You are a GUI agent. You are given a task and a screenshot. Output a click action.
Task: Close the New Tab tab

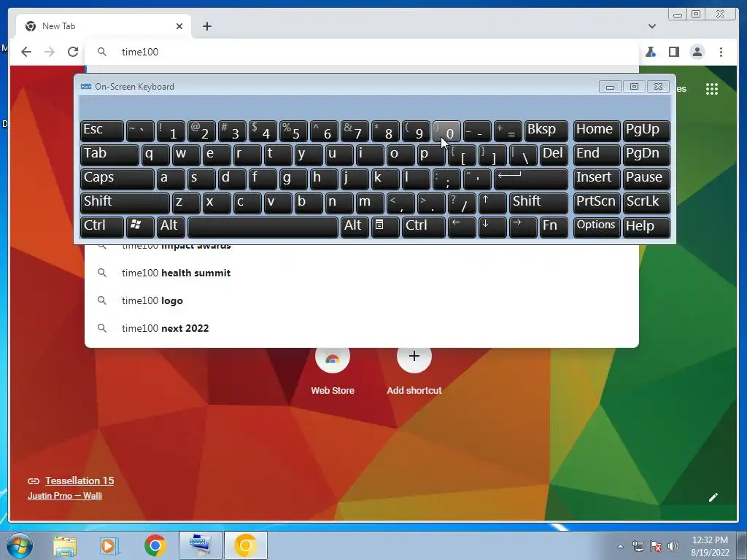coord(179,26)
